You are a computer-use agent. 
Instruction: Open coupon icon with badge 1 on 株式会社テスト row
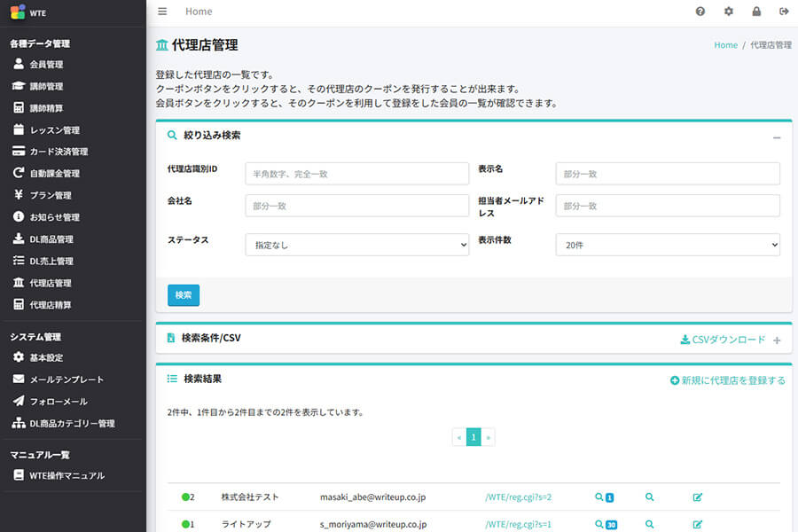603,497
